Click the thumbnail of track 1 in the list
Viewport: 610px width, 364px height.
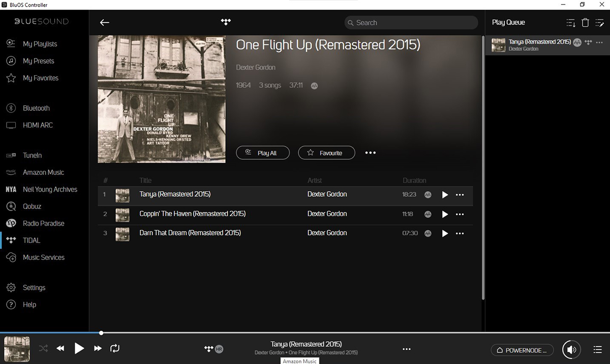click(x=122, y=195)
